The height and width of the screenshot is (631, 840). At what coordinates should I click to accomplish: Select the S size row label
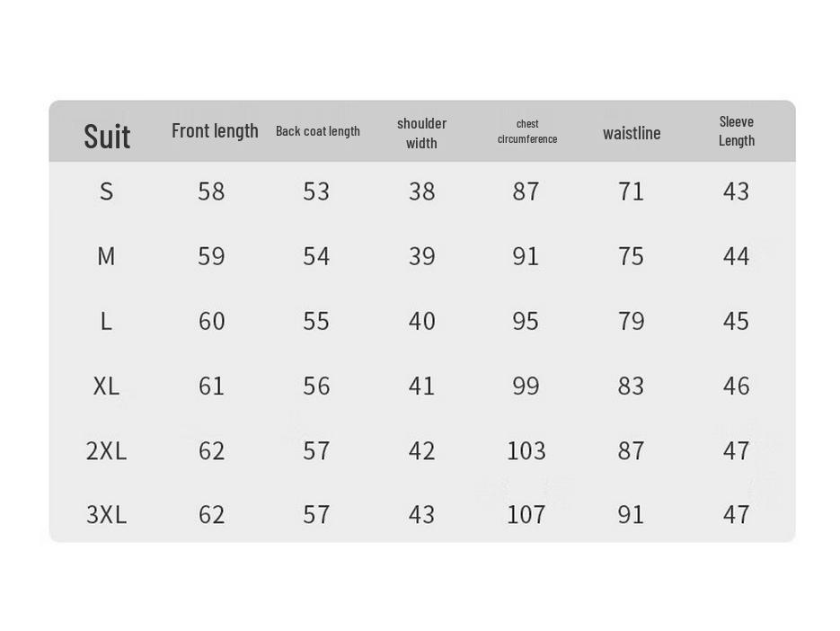click(x=107, y=191)
